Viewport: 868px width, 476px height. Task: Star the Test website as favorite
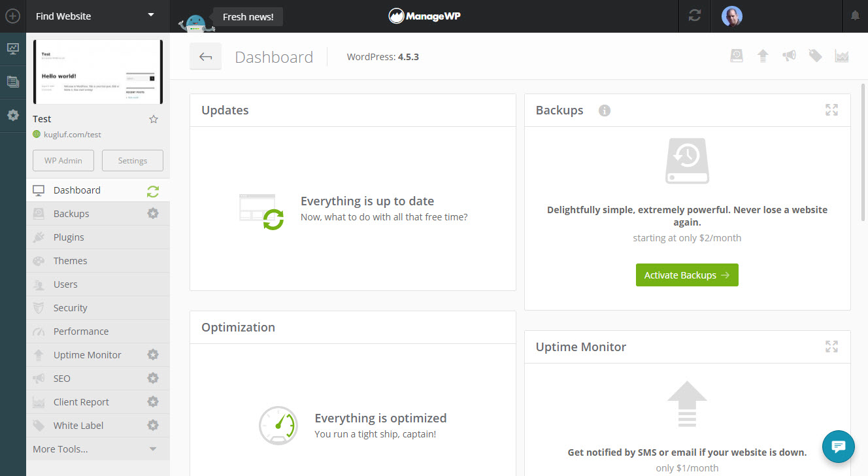[x=154, y=119]
